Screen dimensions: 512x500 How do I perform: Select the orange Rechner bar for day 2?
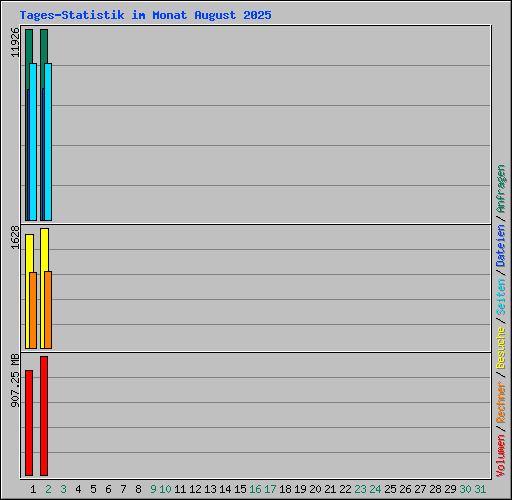(x=48, y=310)
